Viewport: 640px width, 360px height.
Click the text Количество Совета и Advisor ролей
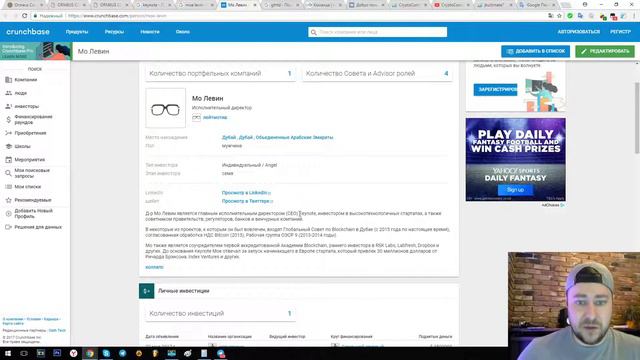[360, 73]
